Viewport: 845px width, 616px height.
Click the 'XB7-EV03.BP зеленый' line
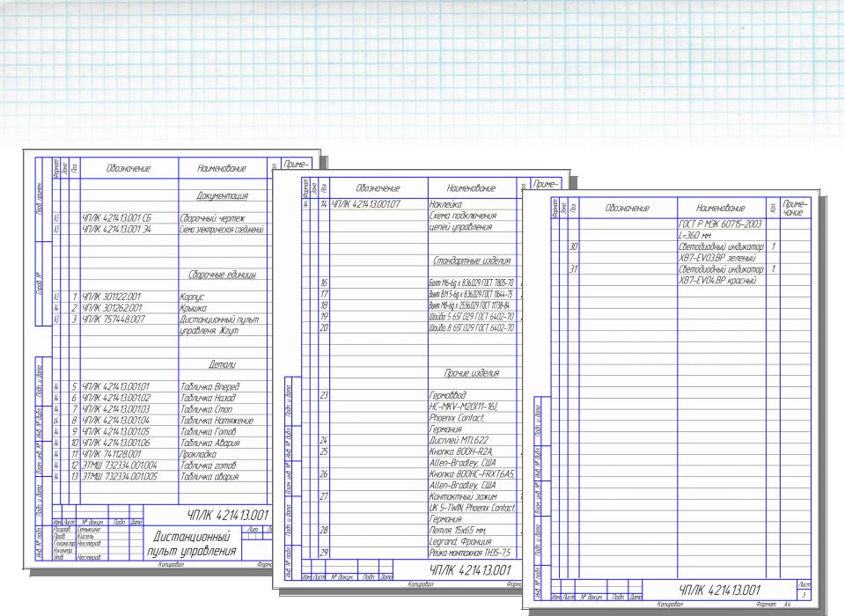717,258
